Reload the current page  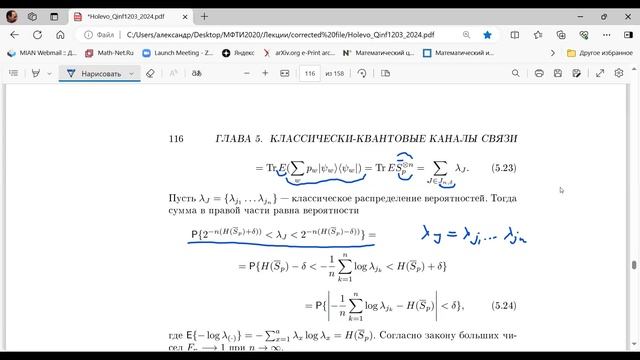38,35
